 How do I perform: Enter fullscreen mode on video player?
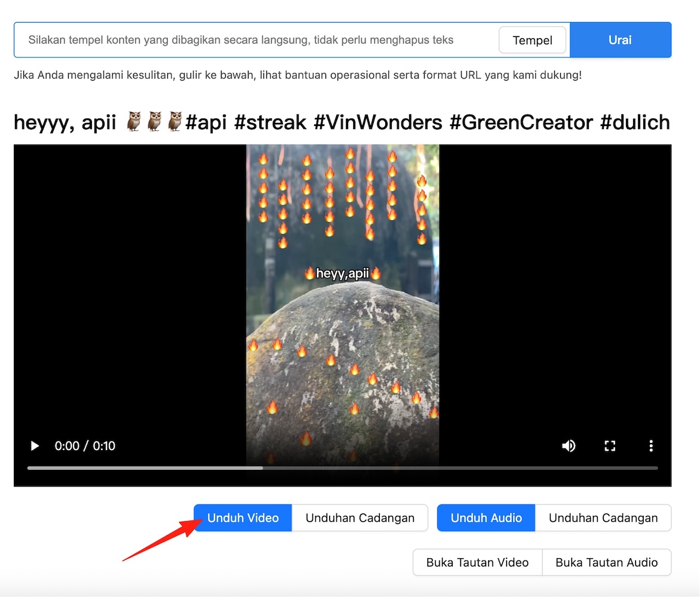610,446
